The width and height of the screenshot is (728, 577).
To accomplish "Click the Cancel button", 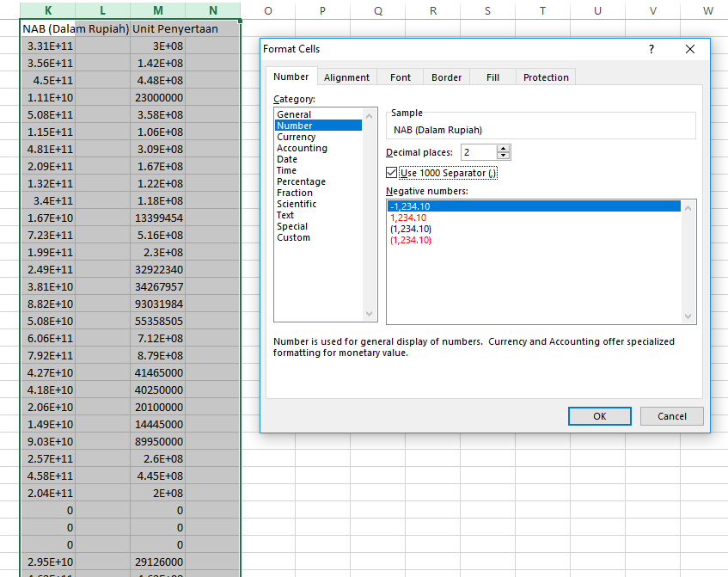I will (x=671, y=416).
